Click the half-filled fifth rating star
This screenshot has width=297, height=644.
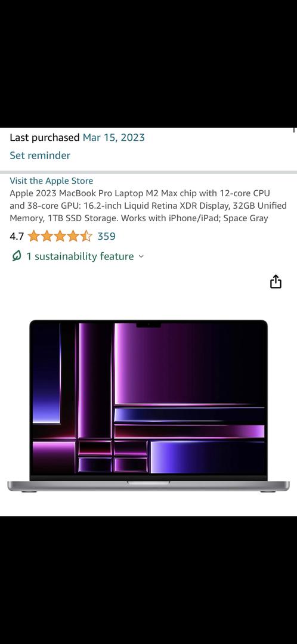tap(86, 236)
